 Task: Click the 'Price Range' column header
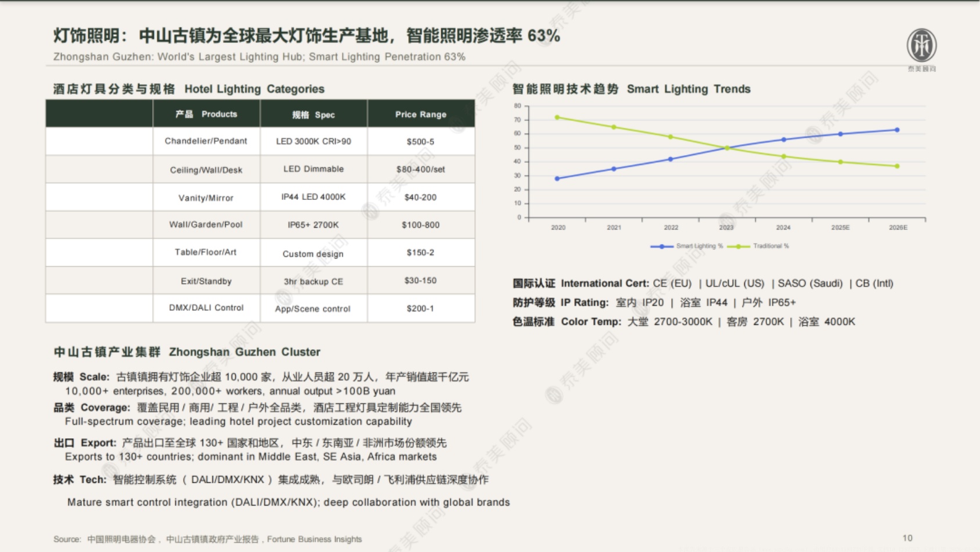click(x=421, y=114)
